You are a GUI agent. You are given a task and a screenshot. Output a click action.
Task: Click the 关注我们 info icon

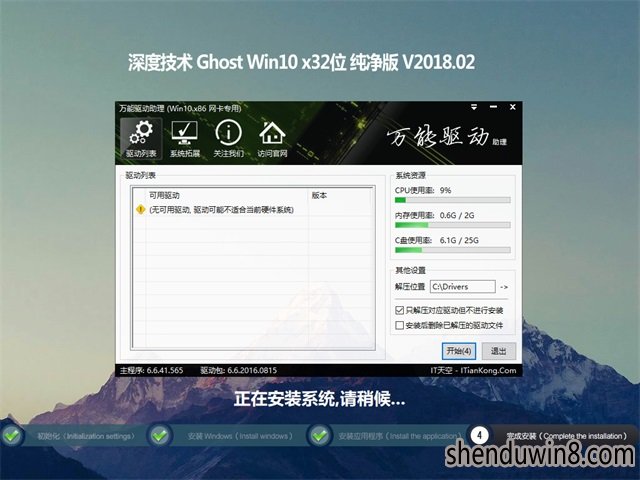pos(228,139)
